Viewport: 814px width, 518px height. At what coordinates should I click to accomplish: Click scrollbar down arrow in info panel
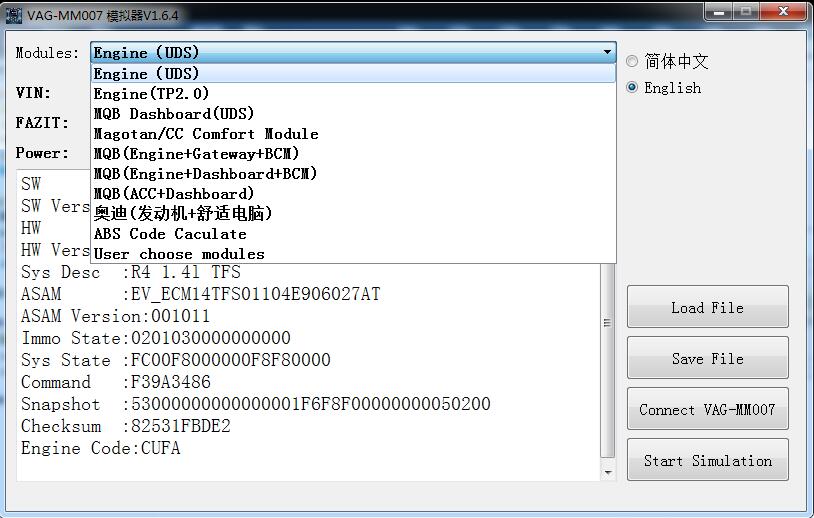[x=607, y=473]
